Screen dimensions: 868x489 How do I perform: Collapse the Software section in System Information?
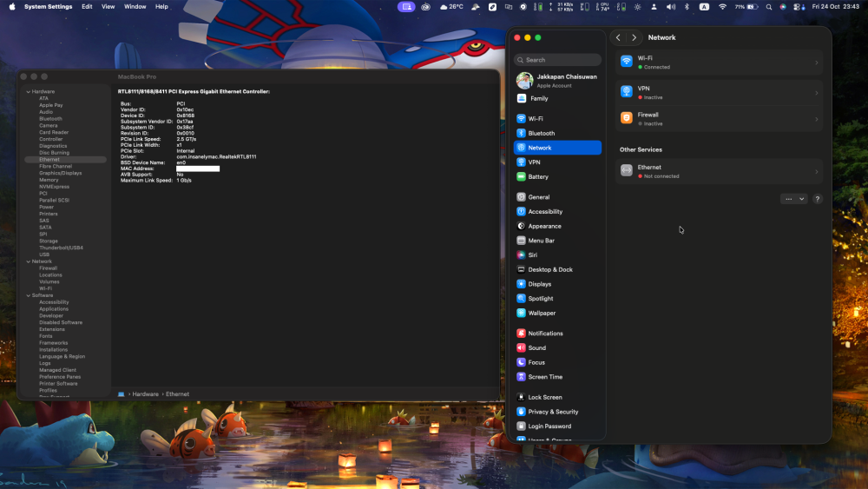coord(29,295)
